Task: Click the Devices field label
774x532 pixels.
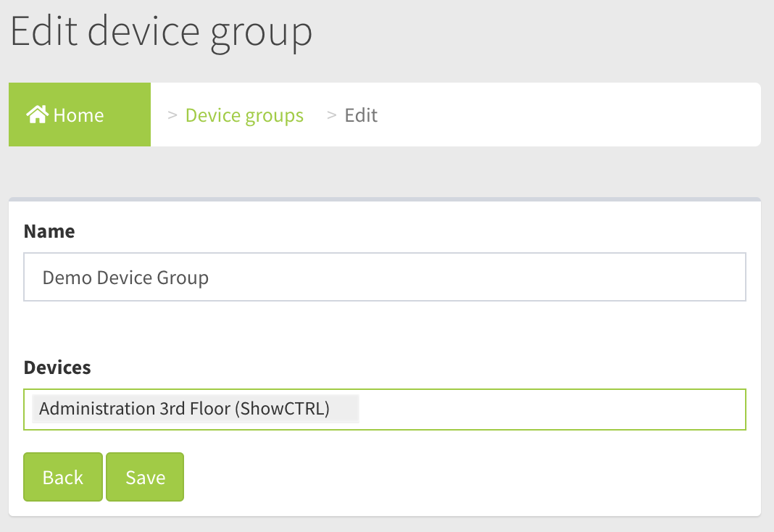Action: 57,367
